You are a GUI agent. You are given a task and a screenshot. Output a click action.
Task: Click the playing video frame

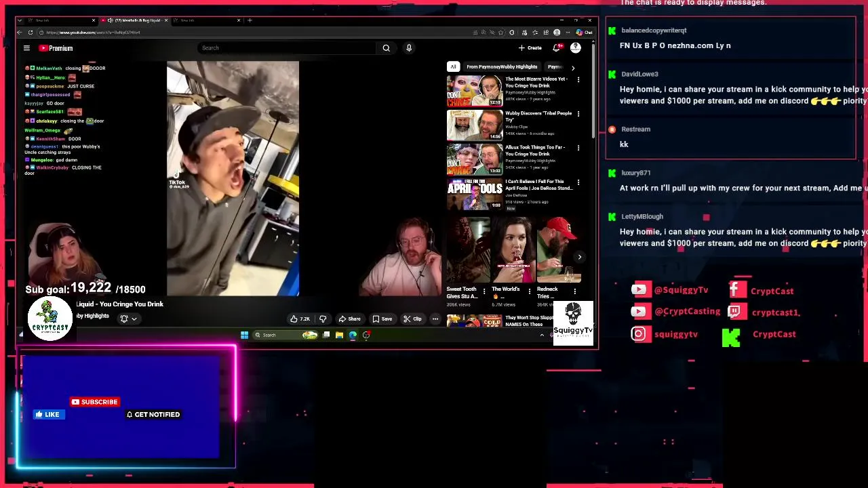[233, 178]
